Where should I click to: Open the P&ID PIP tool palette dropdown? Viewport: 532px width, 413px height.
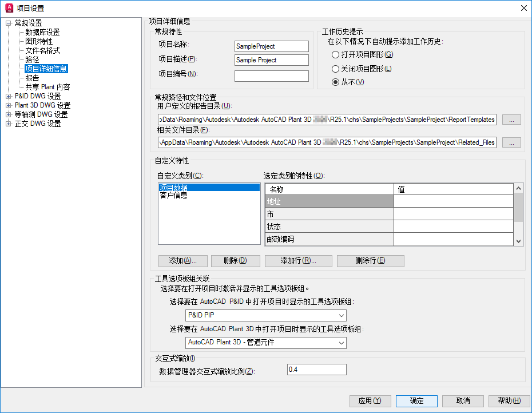pyautogui.click(x=265, y=315)
